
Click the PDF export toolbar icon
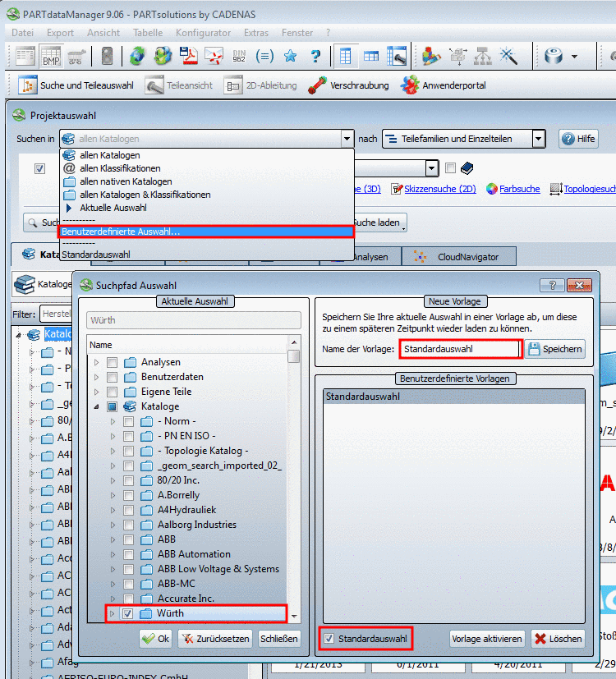click(188, 57)
